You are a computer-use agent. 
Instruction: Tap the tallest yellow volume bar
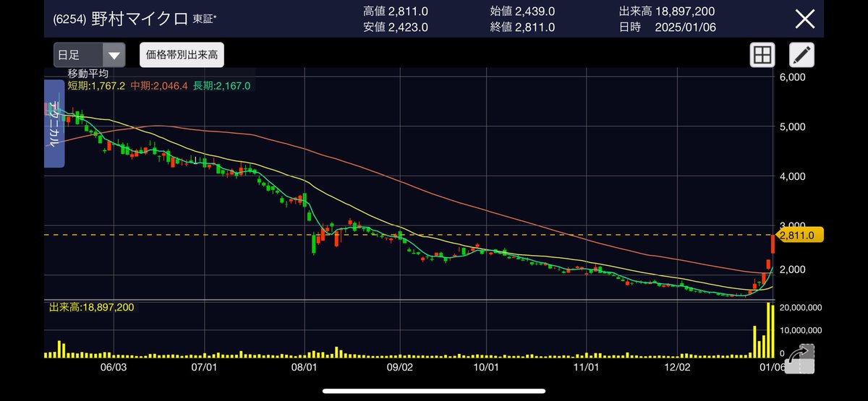[x=769, y=331]
